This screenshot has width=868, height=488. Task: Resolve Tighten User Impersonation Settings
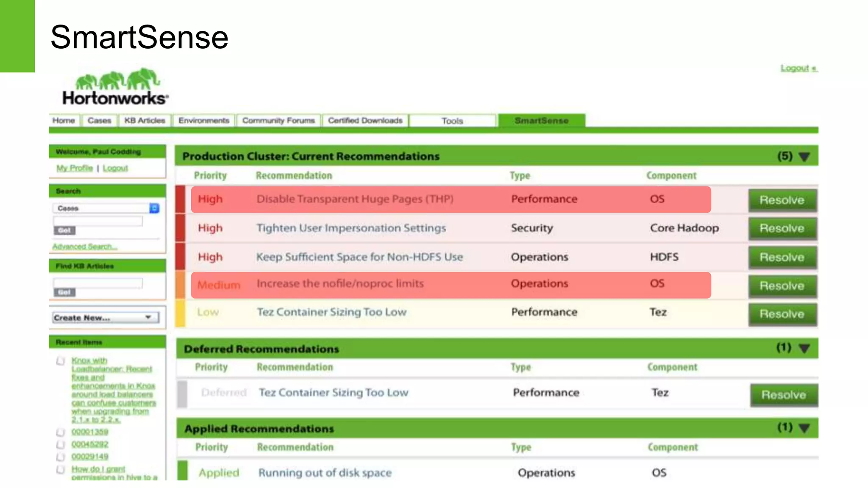coord(782,228)
